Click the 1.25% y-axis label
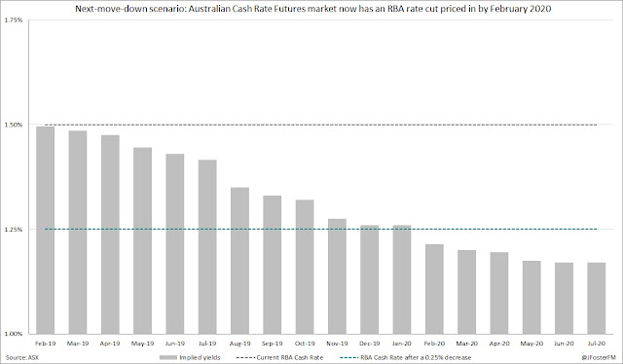Image resolution: width=623 pixels, height=364 pixels. pos(14,230)
